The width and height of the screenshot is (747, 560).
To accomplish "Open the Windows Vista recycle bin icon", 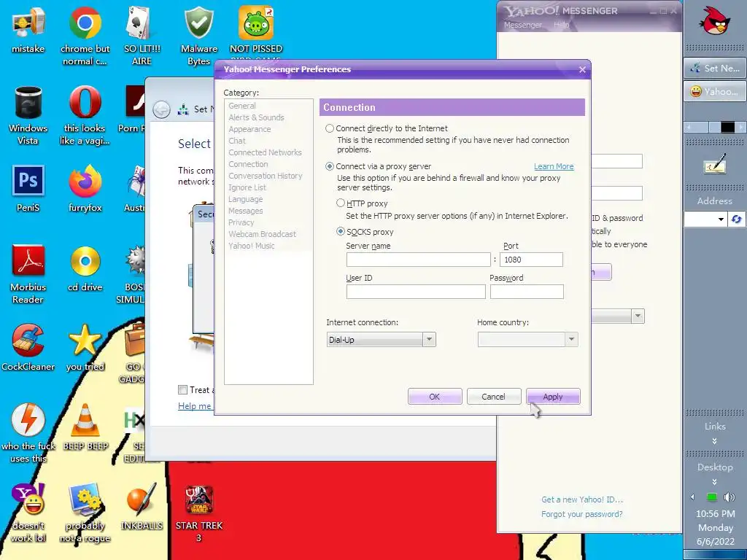I will [x=28, y=102].
